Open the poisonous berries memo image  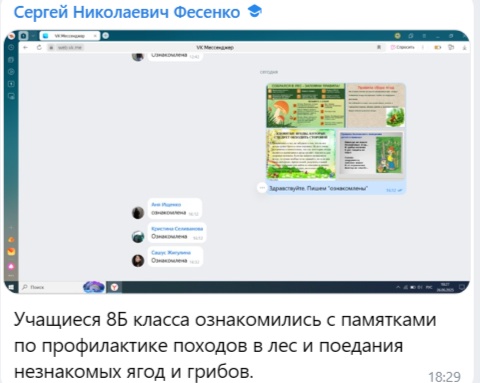301,154
